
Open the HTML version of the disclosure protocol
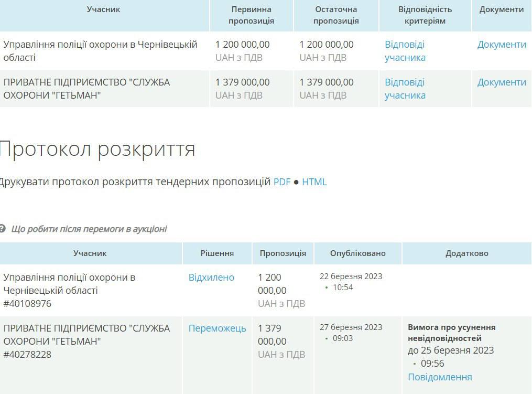tap(314, 182)
